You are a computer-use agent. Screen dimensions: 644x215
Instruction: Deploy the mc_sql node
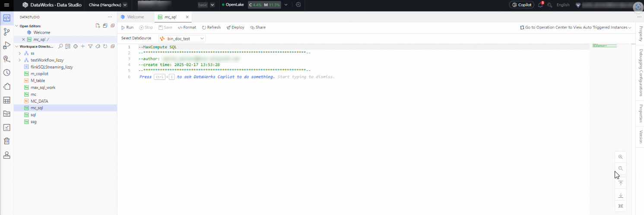pyautogui.click(x=235, y=27)
